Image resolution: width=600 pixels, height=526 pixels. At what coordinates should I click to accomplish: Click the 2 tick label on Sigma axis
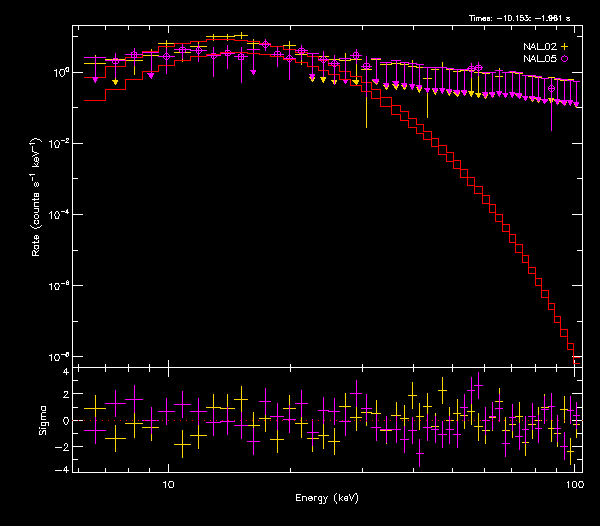65,396
